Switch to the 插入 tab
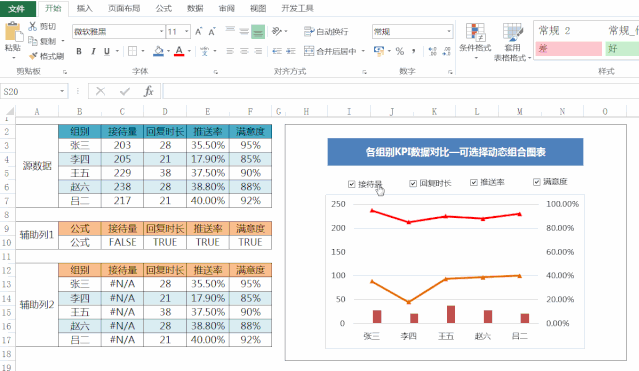Screen dimensions: 639x371 click(x=84, y=9)
